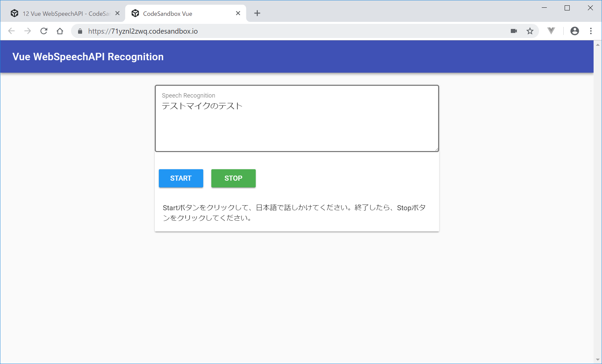
Task: Click the address bar URL
Action: tap(143, 31)
